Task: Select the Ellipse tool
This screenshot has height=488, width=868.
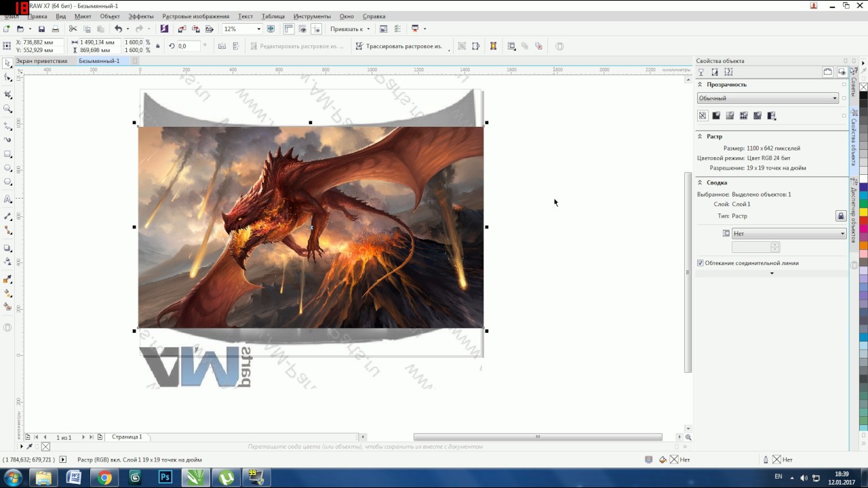Action: tap(8, 168)
